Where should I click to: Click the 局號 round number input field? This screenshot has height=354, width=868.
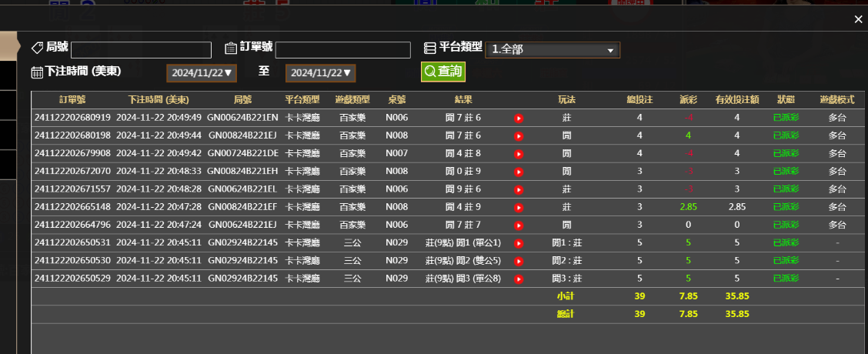[141, 50]
